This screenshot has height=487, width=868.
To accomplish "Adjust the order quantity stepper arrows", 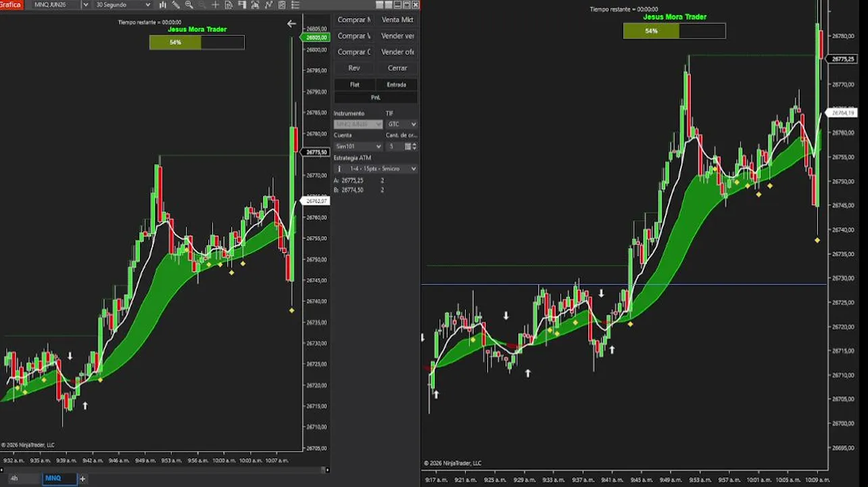I will pyautogui.click(x=414, y=146).
